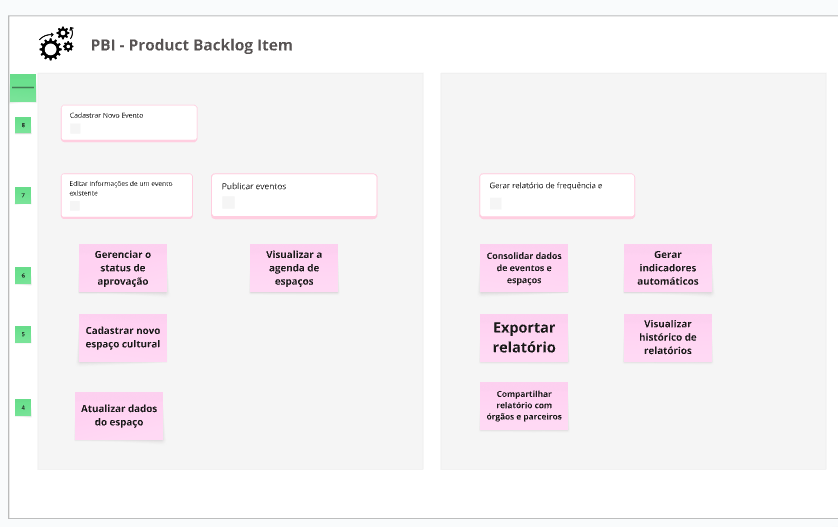Click the Exportar relatório sticky note
The image size is (838, 527).
click(x=523, y=337)
